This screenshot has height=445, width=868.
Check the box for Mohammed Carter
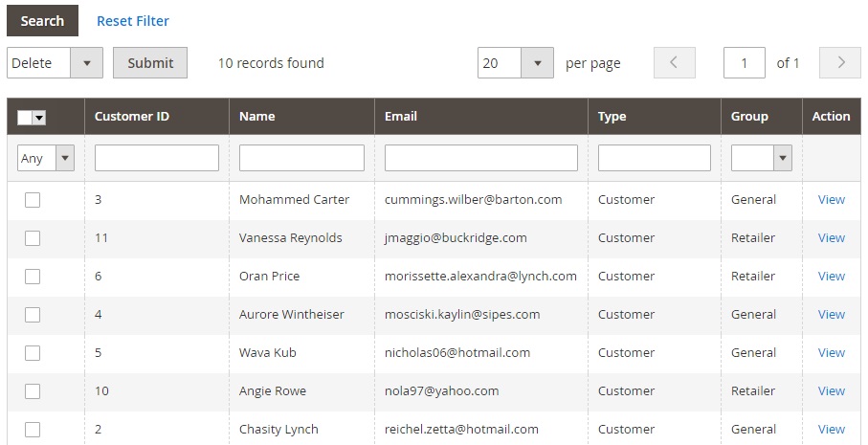tap(33, 200)
